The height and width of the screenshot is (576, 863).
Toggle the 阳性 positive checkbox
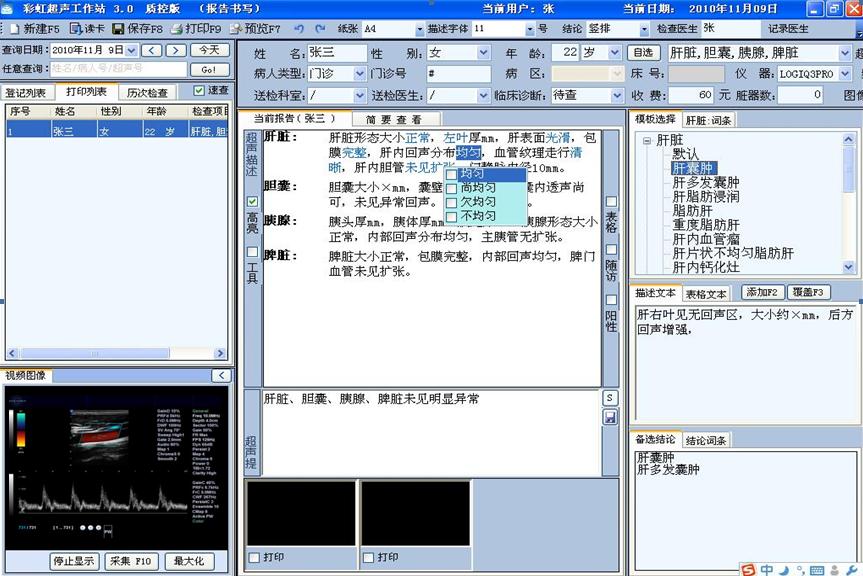(x=611, y=300)
